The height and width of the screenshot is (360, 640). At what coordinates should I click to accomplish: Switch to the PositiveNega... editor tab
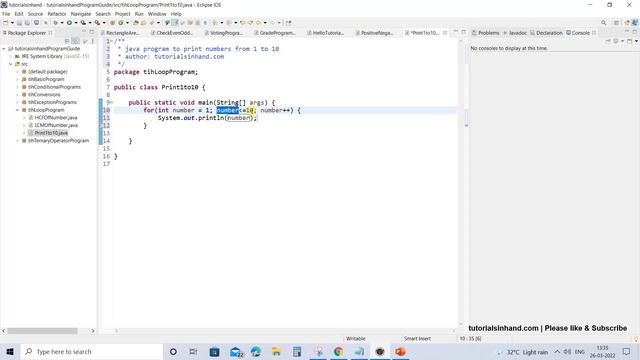[x=374, y=33]
